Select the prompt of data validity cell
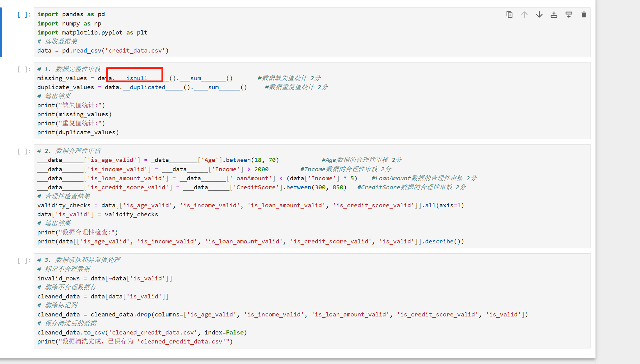 24,151
